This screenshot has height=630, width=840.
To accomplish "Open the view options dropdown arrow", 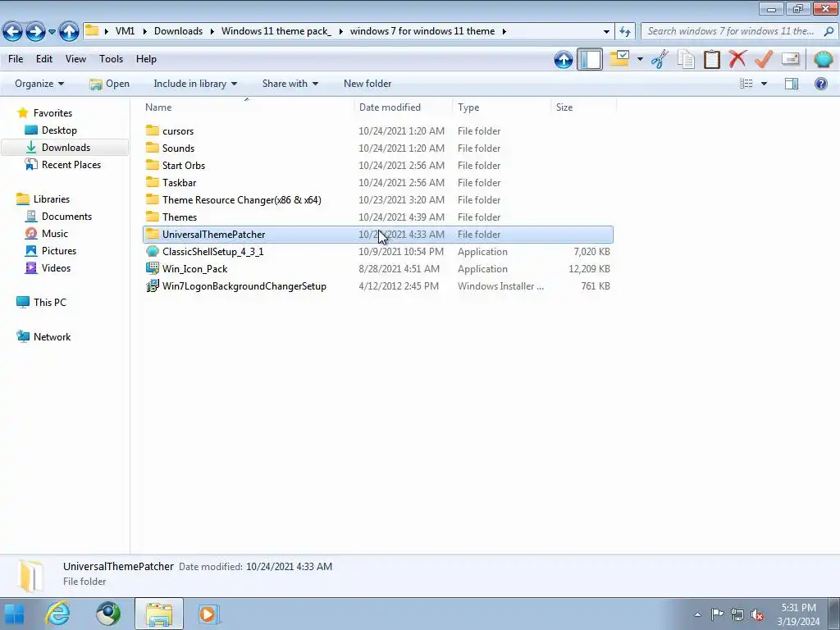I will tap(764, 84).
